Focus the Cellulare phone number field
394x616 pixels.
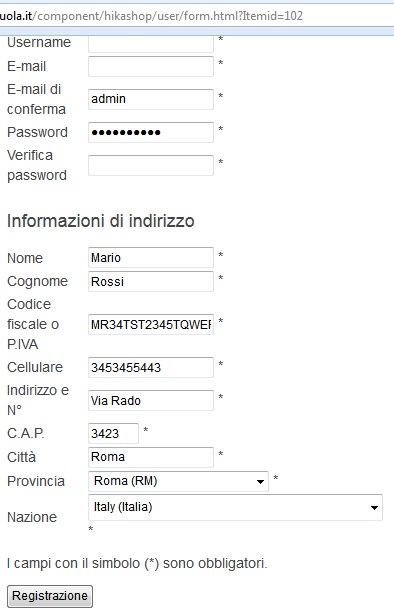click(x=151, y=367)
